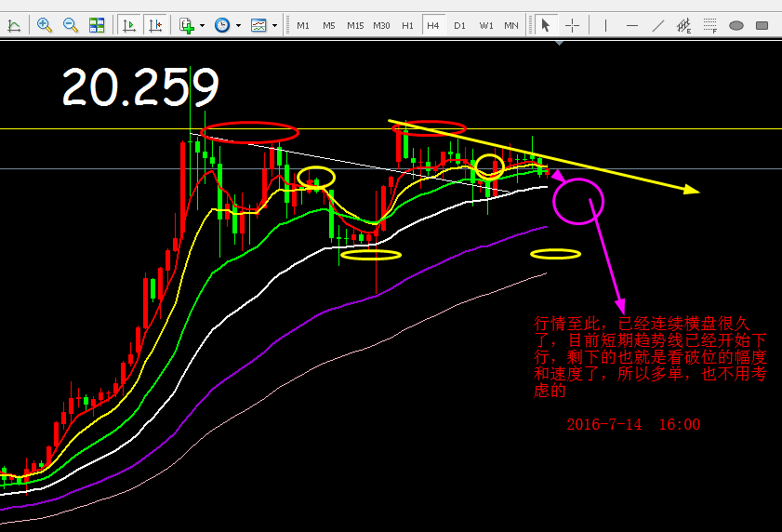Expand the Templates dropdown arrow
The height and width of the screenshot is (532, 782).
point(275,25)
